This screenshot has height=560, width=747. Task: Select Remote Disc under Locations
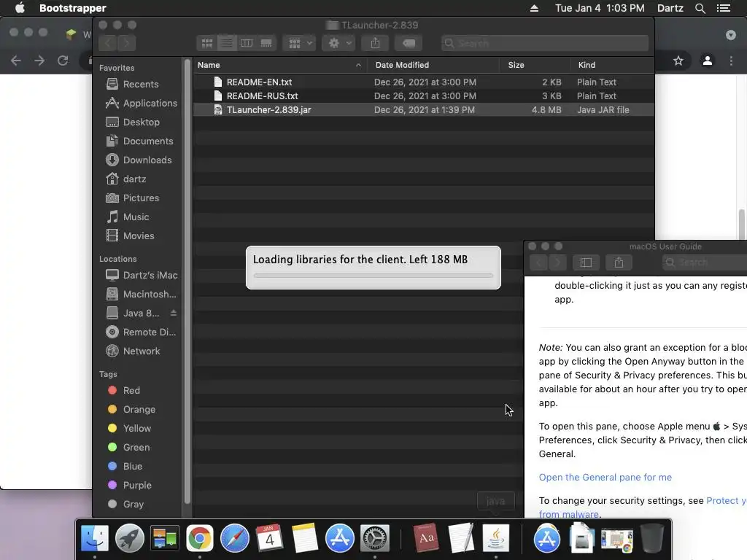pos(141,332)
